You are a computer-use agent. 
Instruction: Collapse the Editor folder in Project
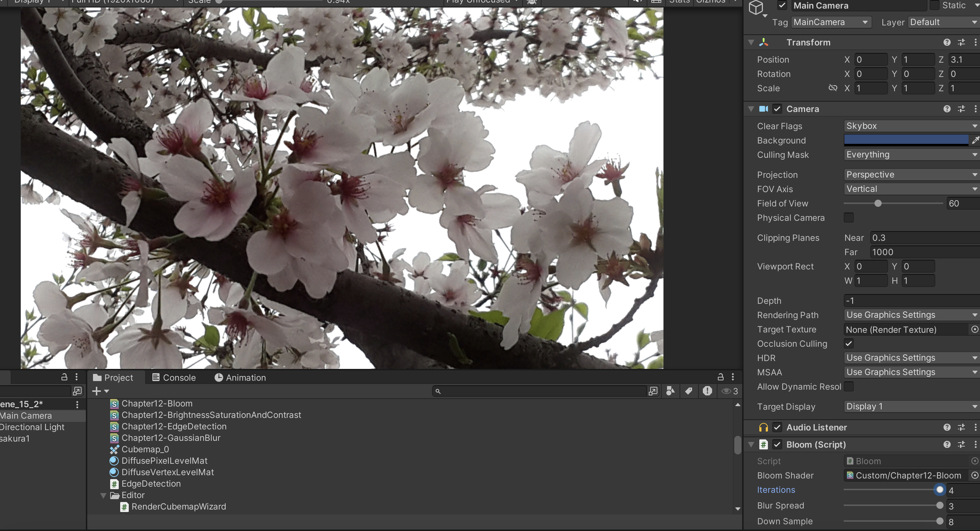click(x=103, y=495)
